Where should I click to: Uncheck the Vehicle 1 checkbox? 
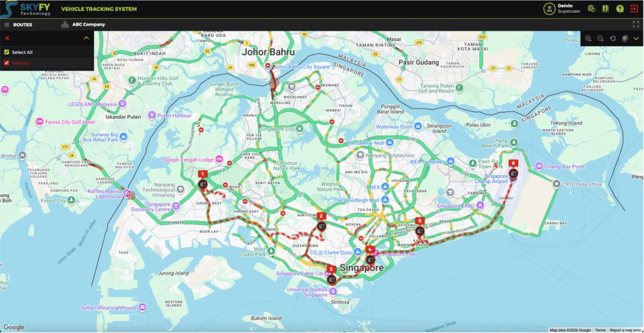coord(6,63)
